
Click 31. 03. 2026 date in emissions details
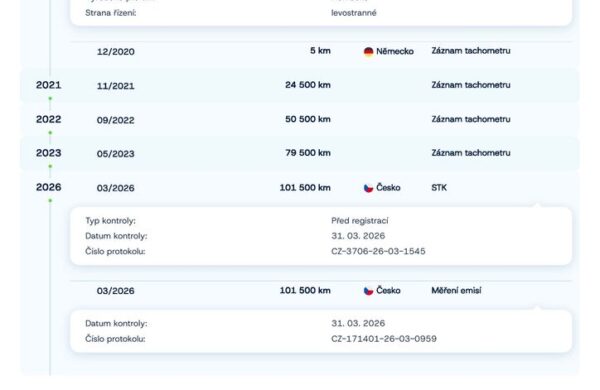pos(358,323)
